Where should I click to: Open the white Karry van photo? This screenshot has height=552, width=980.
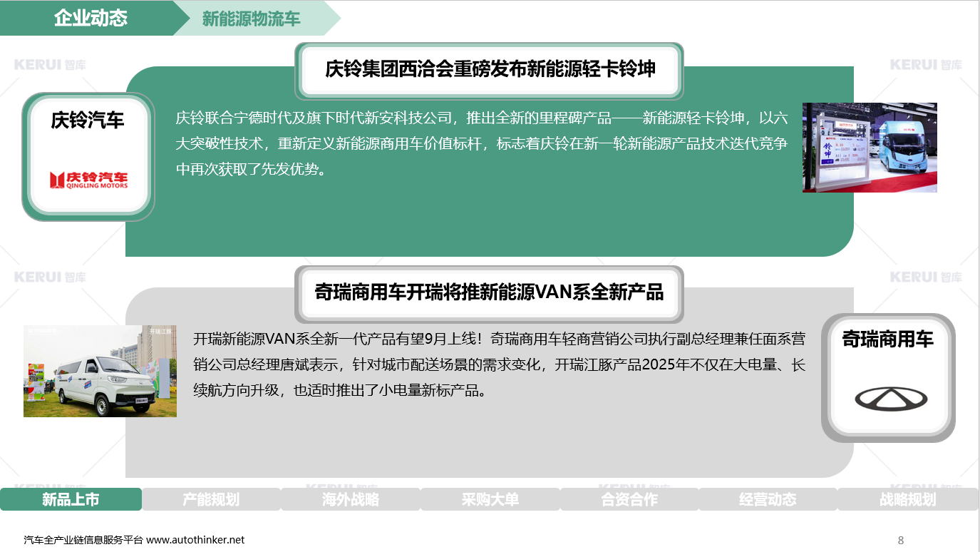100,371
